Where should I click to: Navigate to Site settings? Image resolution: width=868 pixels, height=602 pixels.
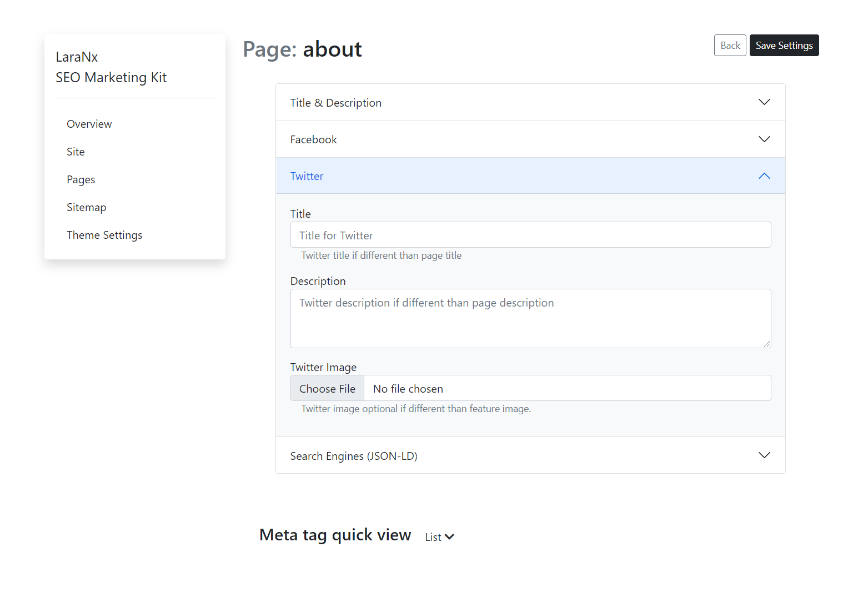pyautogui.click(x=76, y=151)
